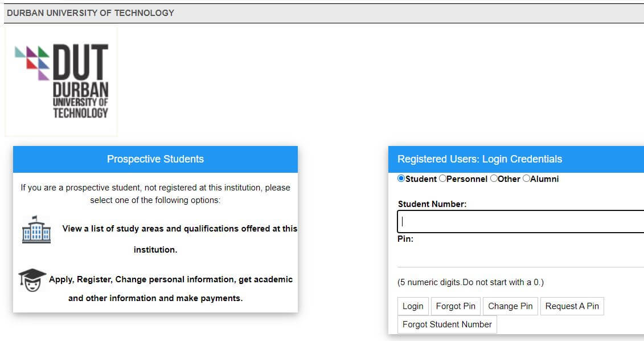The image size is (644, 341).
Task: Click into the Pin entry field
Action: pos(520,256)
